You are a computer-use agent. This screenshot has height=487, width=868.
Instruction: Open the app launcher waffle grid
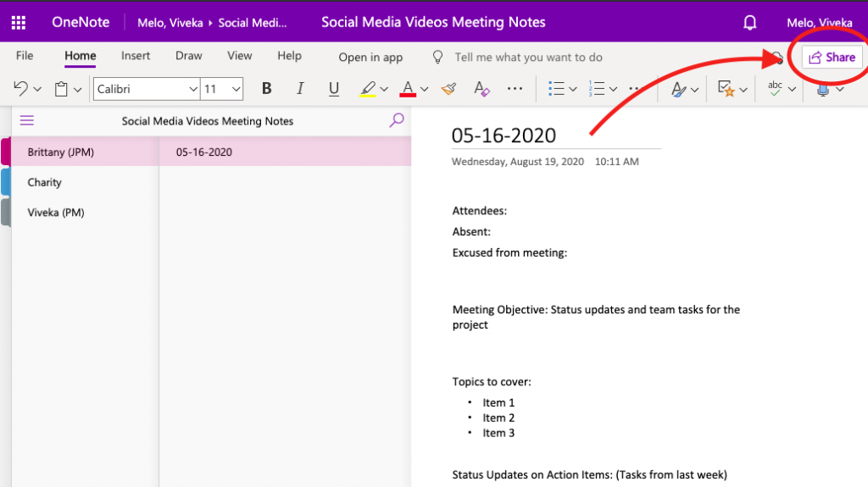tap(18, 22)
